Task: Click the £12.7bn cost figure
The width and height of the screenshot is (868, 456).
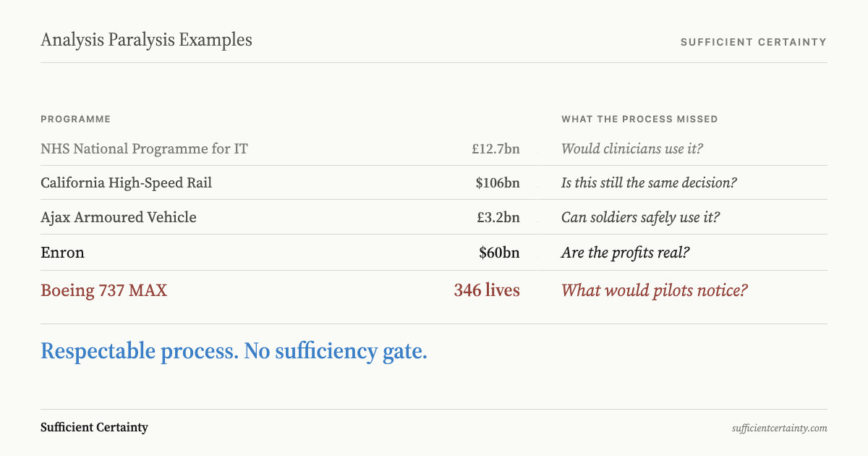Action: (495, 149)
